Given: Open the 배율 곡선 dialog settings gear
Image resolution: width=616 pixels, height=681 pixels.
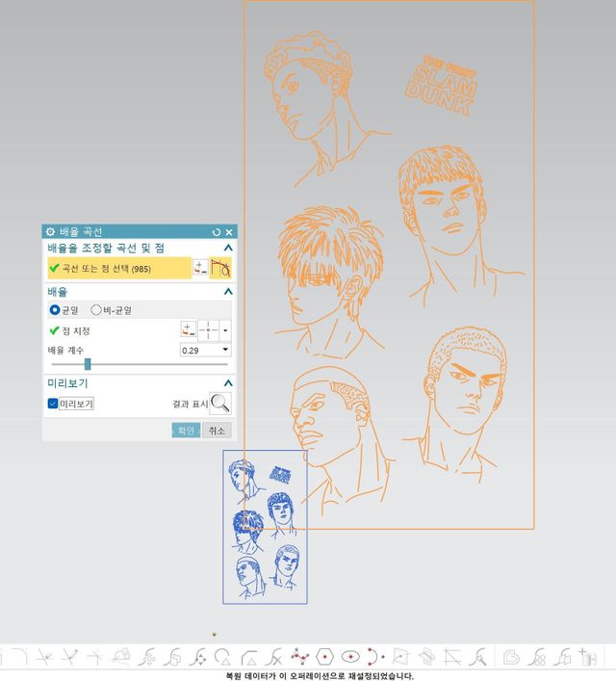Looking at the screenshot, I should [50, 232].
